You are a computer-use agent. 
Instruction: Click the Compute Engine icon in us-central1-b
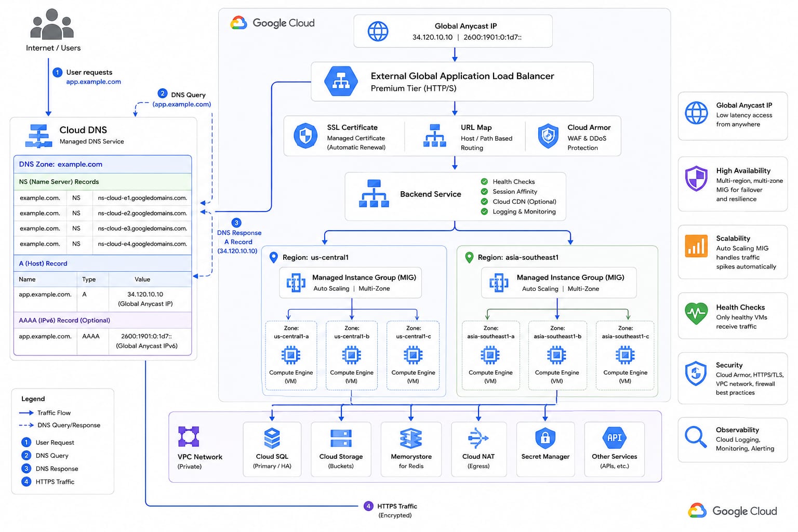[x=352, y=355]
